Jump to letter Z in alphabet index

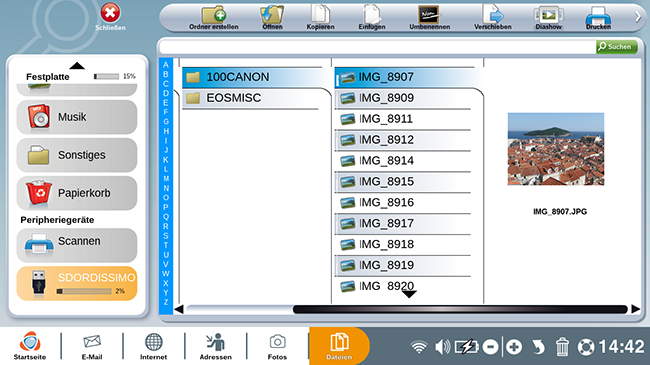click(166, 302)
